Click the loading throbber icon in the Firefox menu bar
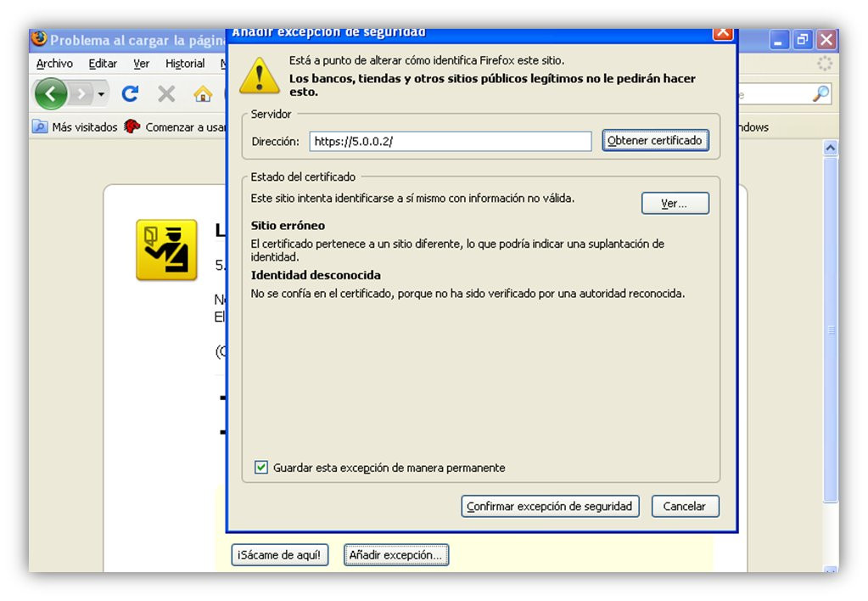Image resolution: width=868 pixels, height=601 pixels. (x=824, y=63)
